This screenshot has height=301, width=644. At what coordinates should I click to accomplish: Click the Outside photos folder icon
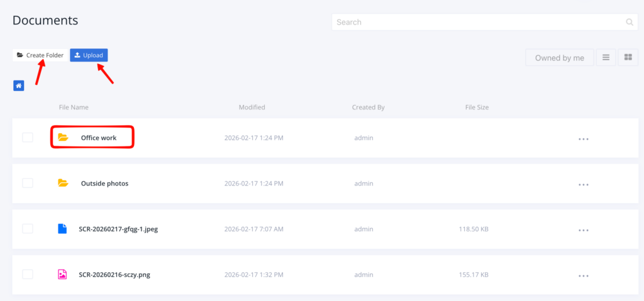click(63, 183)
